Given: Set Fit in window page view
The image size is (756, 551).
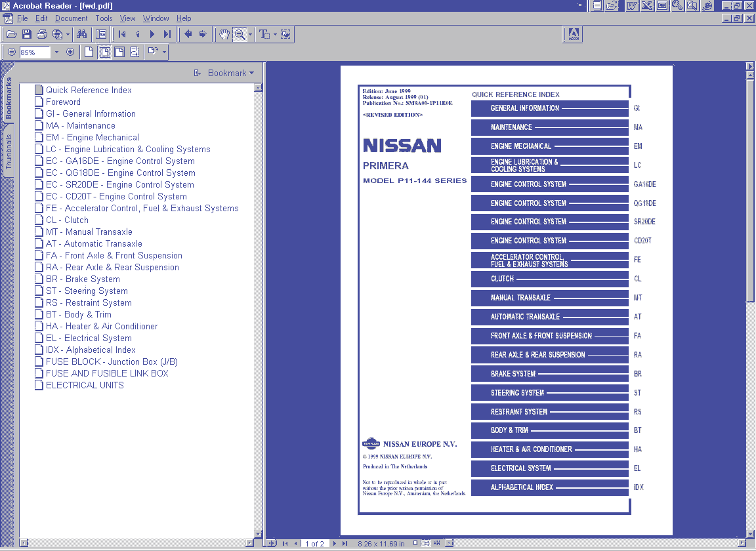Looking at the screenshot, I should (104, 52).
